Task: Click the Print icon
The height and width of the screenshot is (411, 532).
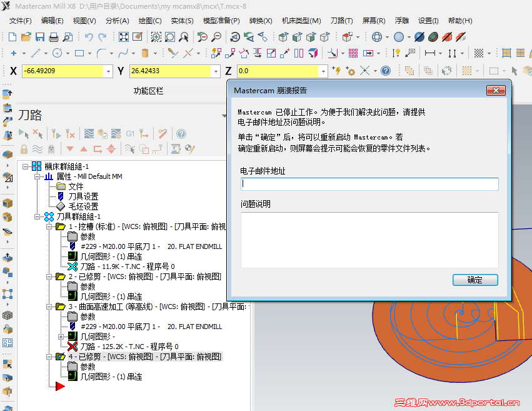Action: click(x=54, y=37)
